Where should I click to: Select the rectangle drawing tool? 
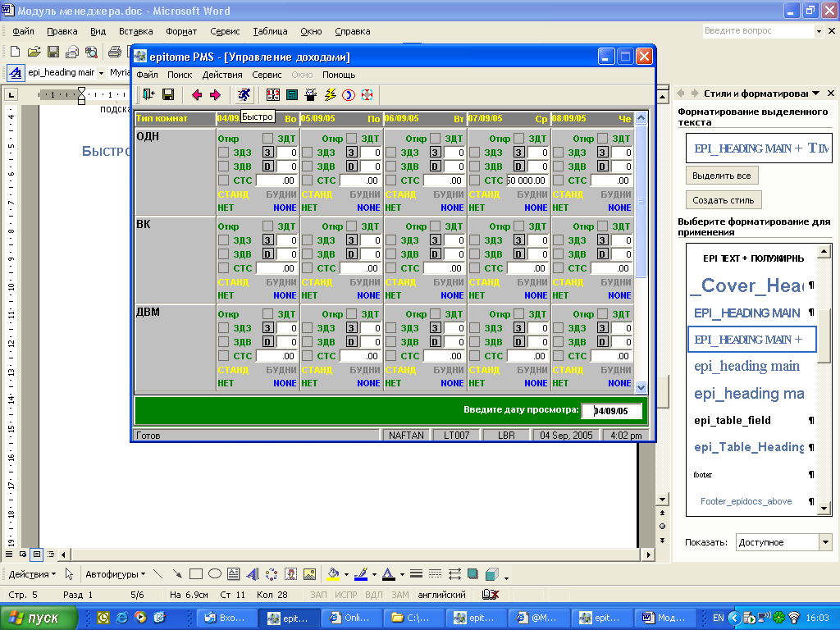click(x=195, y=573)
